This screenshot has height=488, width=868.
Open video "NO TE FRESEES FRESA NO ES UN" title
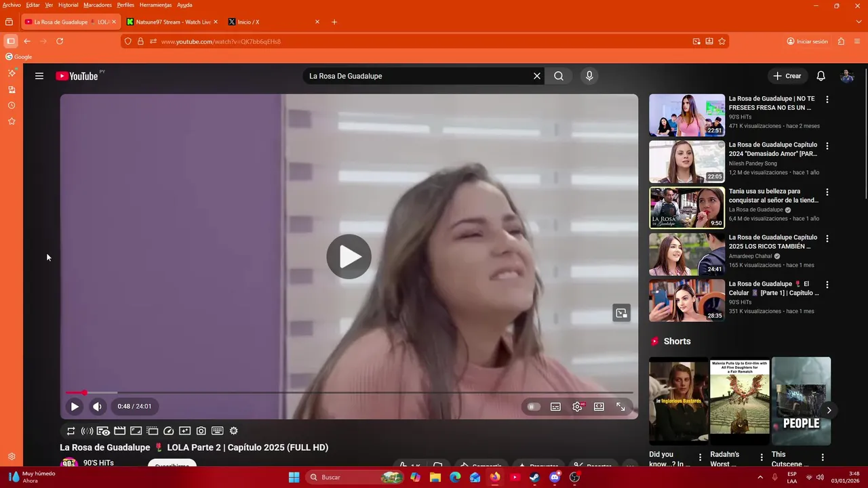pyautogui.click(x=771, y=103)
